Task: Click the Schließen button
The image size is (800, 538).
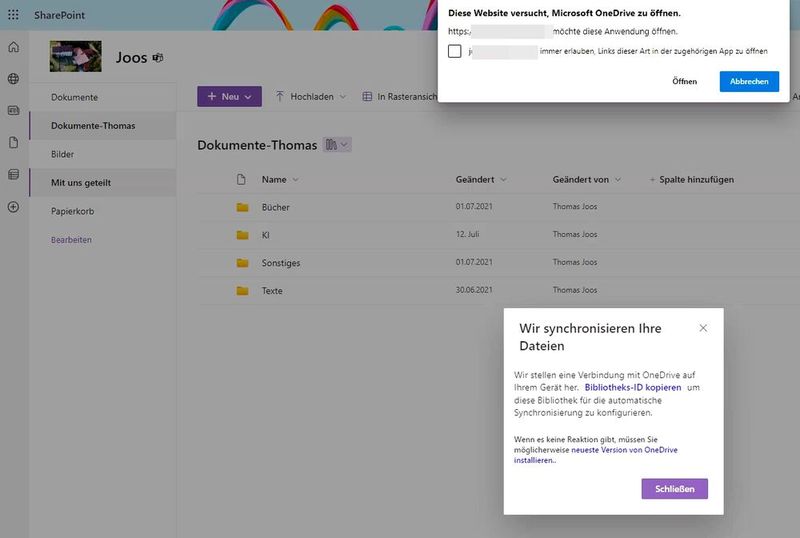Action: tap(674, 489)
